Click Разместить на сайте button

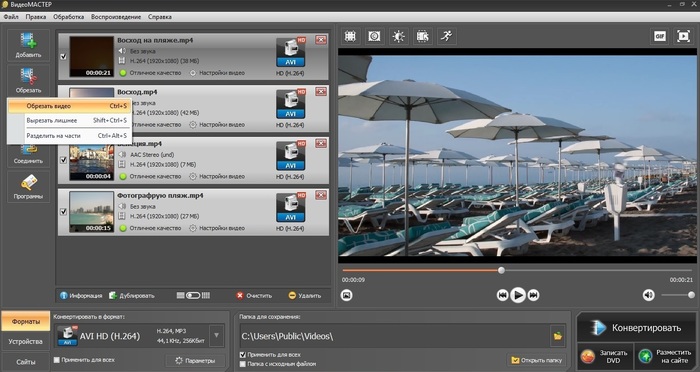[x=665, y=356]
